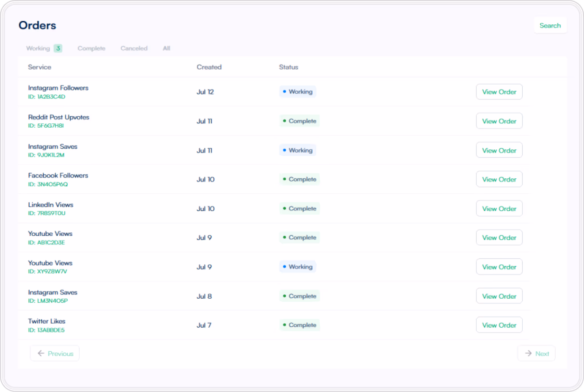Screen dimensions: 584x392
Task: Click the Instagram Followers service name
Action: tap(58, 88)
